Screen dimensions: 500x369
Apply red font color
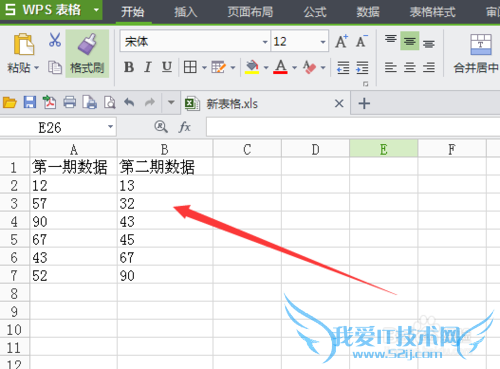coord(281,67)
